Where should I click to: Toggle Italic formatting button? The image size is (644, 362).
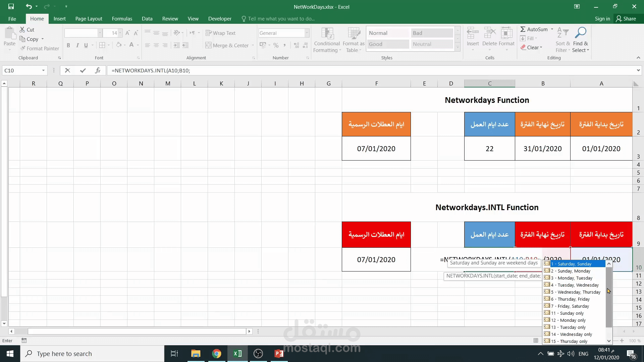77,45
